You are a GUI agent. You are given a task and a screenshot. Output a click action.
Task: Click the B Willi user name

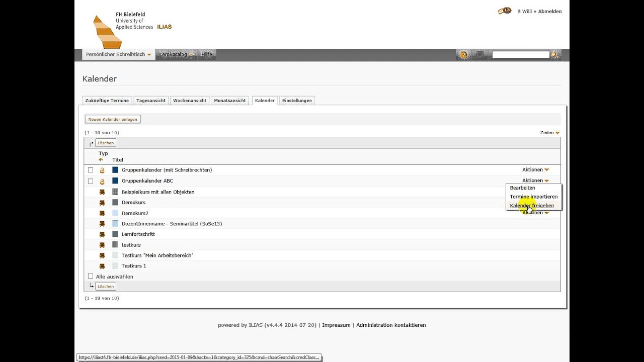(524, 12)
